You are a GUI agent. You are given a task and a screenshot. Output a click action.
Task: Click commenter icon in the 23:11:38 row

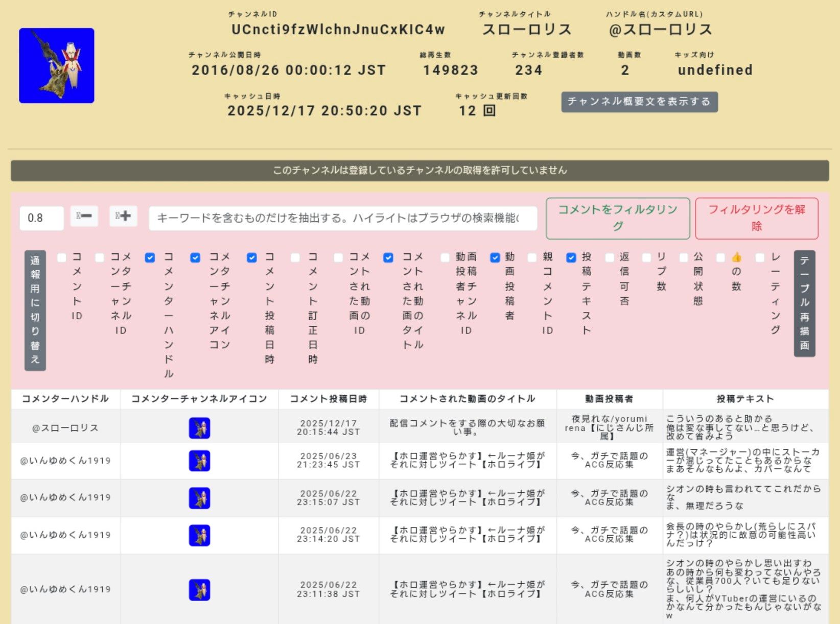tap(199, 589)
